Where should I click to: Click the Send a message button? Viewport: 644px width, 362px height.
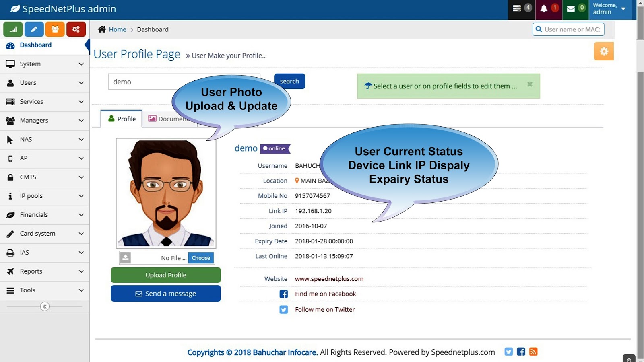click(166, 294)
